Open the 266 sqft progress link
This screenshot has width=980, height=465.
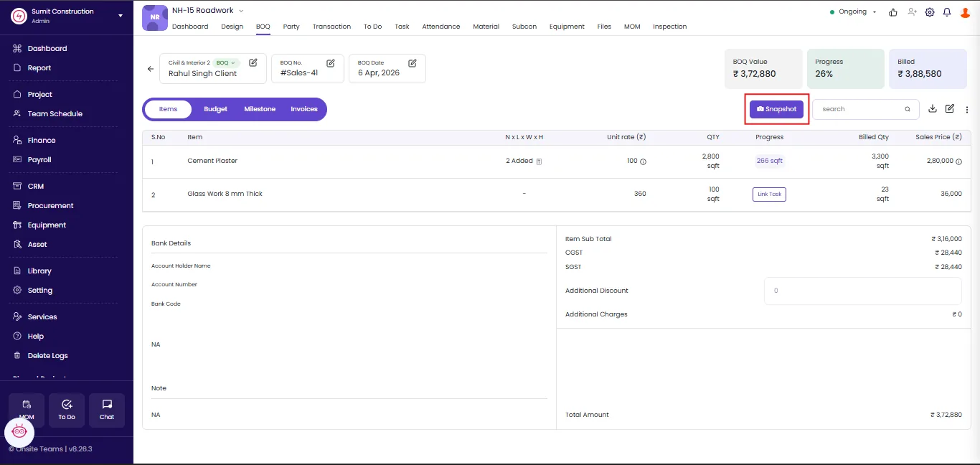(x=769, y=161)
